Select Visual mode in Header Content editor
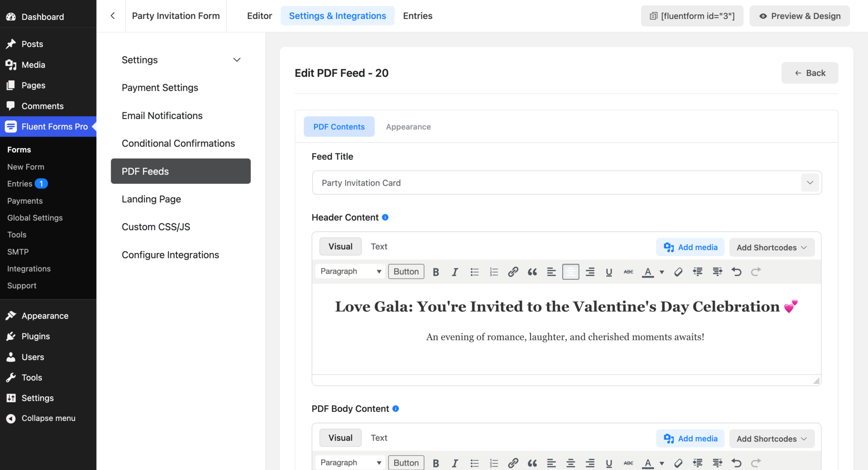Image resolution: width=868 pixels, height=470 pixels. pos(340,246)
